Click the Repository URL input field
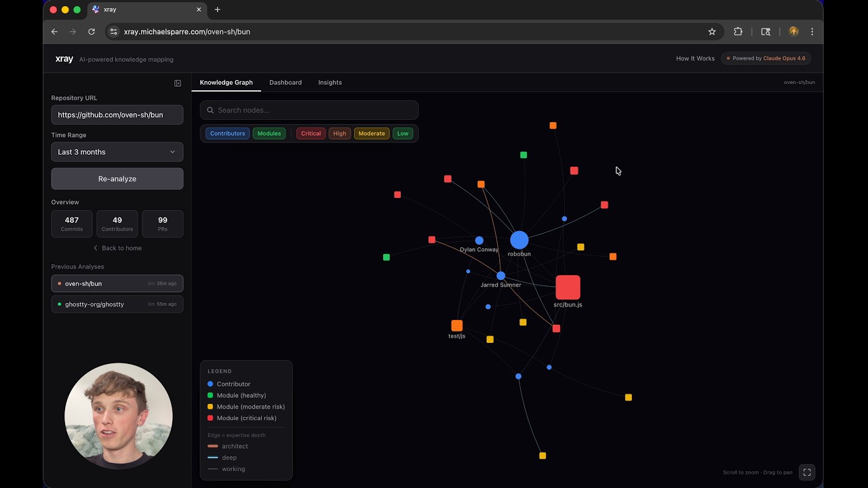 point(117,115)
